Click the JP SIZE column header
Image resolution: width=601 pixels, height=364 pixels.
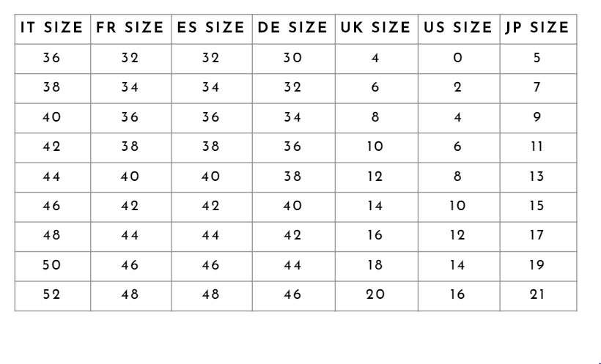click(537, 28)
